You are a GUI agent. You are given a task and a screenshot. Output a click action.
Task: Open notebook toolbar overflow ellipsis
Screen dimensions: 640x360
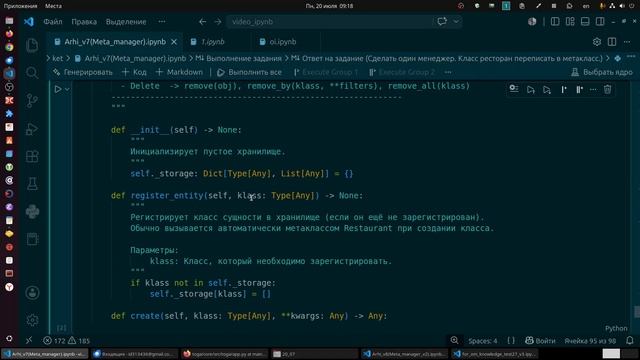pos(448,72)
